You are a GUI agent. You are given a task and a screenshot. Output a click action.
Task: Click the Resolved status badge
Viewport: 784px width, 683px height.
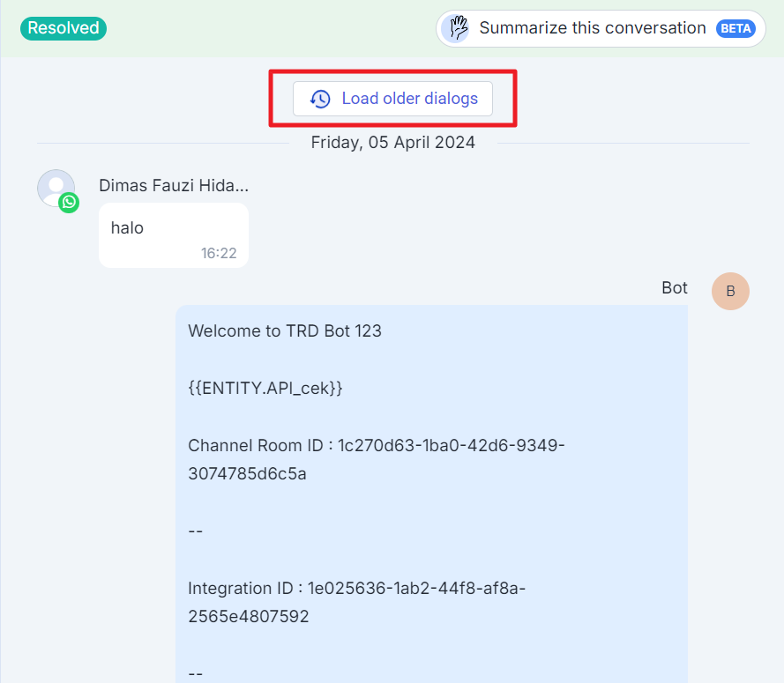pyautogui.click(x=63, y=28)
